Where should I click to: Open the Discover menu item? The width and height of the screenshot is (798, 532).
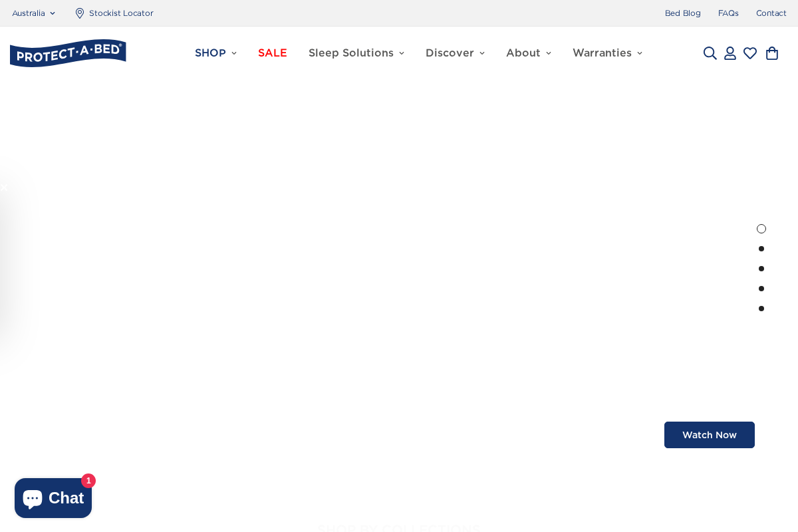(455, 53)
